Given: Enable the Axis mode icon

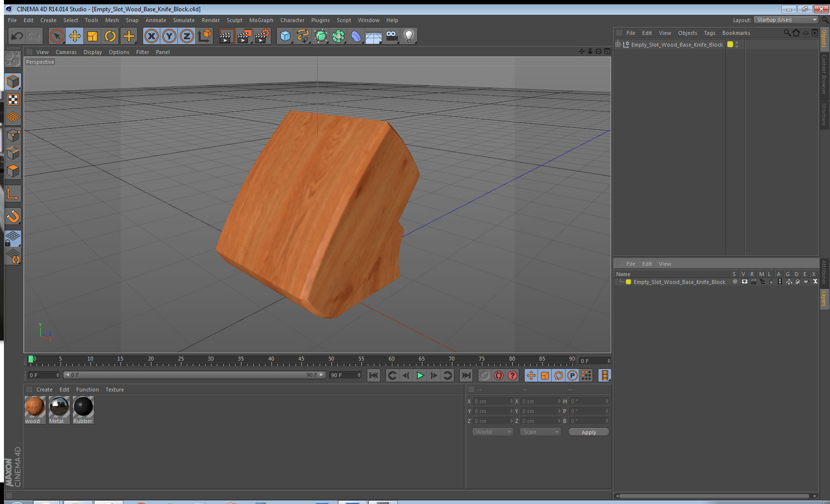Looking at the screenshot, I should click(x=13, y=195).
